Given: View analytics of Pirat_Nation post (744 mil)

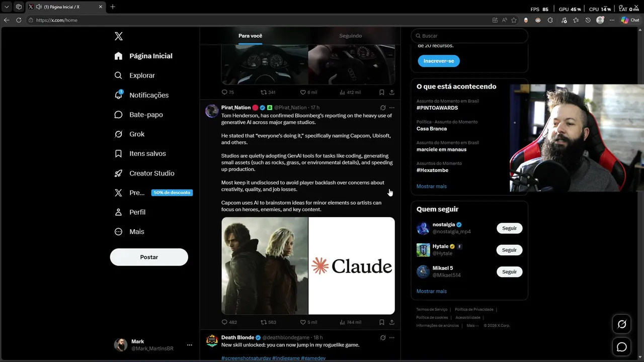Looking at the screenshot, I should (351, 322).
